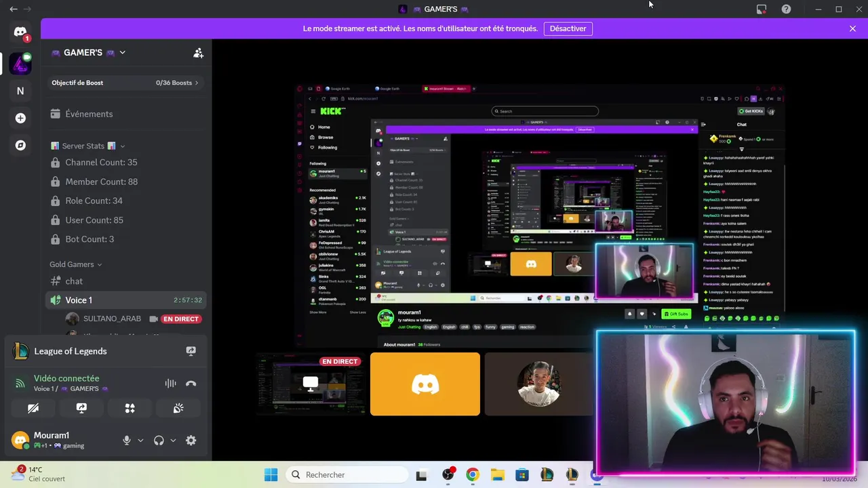This screenshot has height=488, width=868.
Task: Open the activities launcher icon
Action: click(130, 408)
